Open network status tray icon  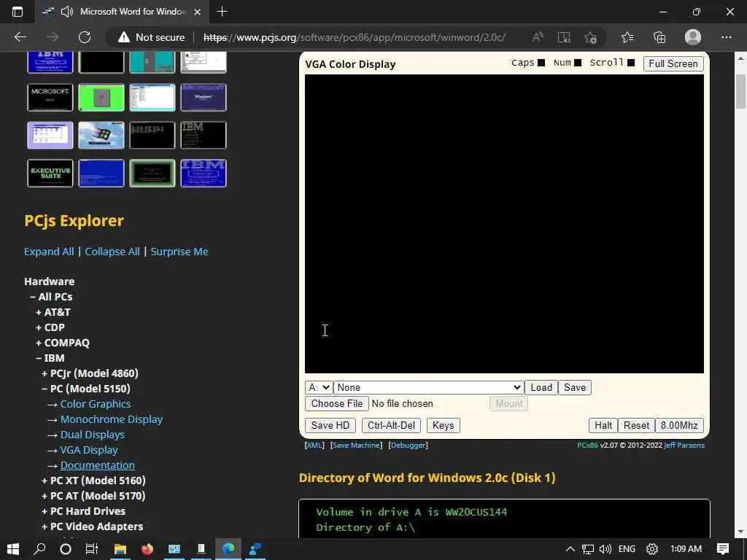pos(588,549)
